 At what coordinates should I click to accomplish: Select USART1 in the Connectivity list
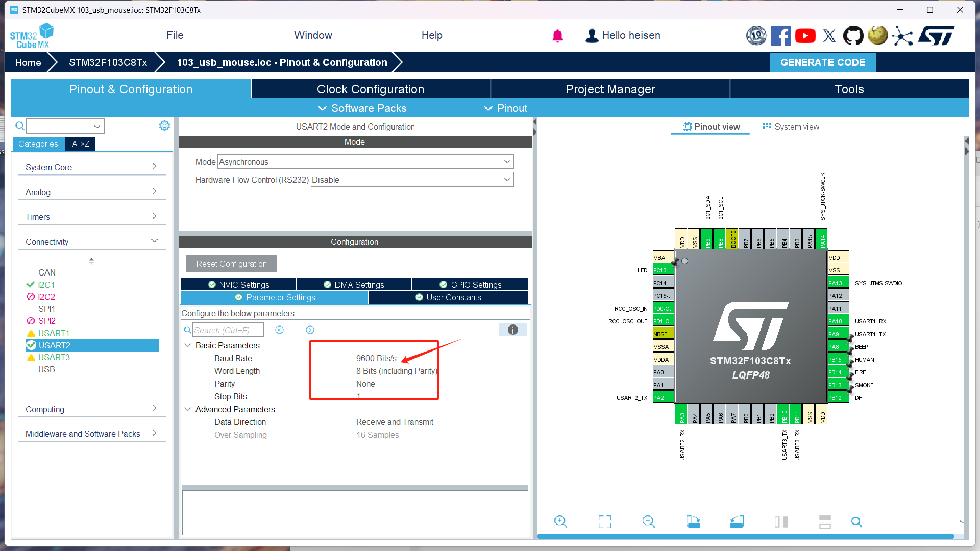coord(54,333)
